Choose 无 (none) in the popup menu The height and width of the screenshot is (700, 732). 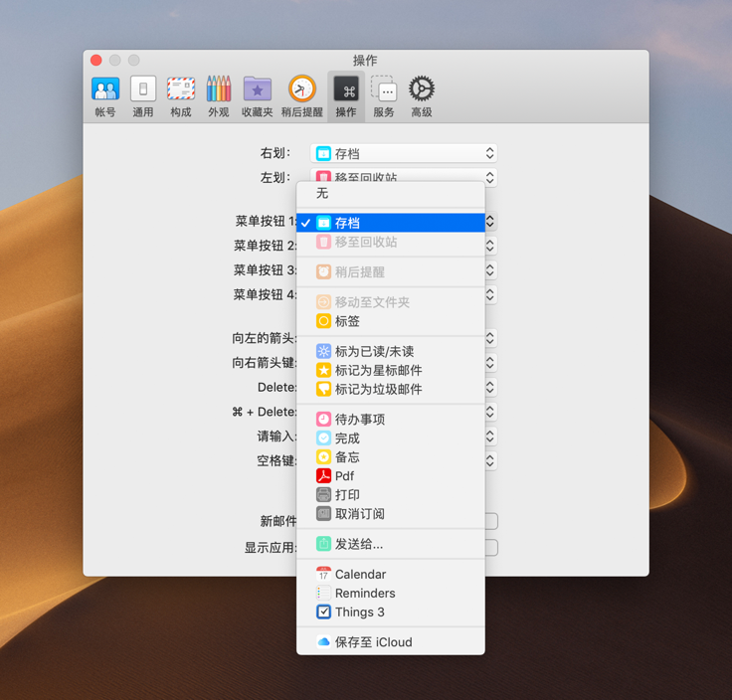391,193
